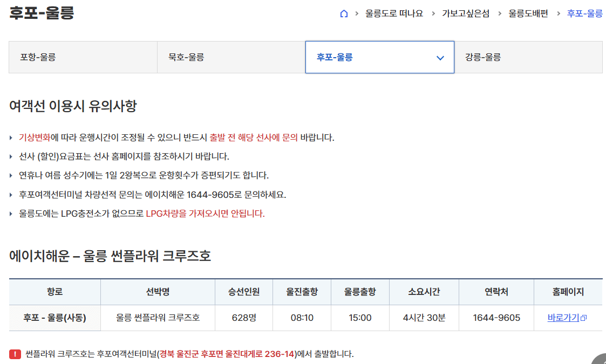
Task: Click the red address 경북 울진군 후포면 울진대게로 236-14
Action: click(227, 354)
